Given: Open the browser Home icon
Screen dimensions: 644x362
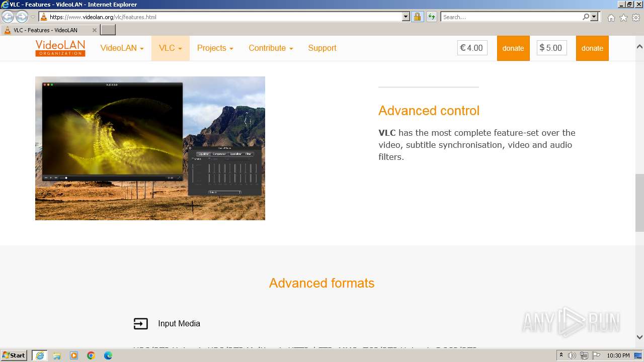Looking at the screenshot, I should (611, 18).
